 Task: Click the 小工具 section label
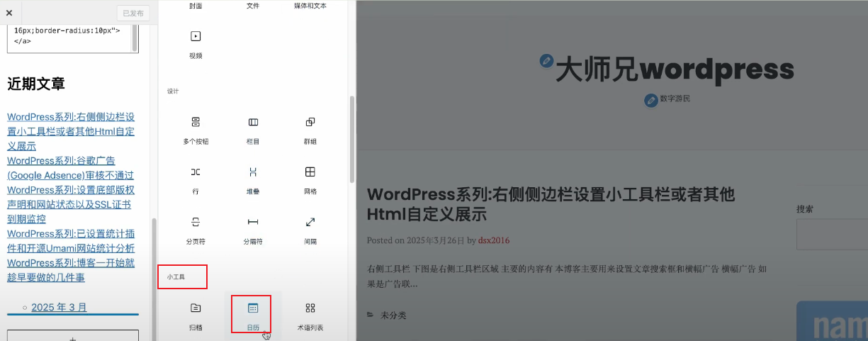(x=176, y=276)
